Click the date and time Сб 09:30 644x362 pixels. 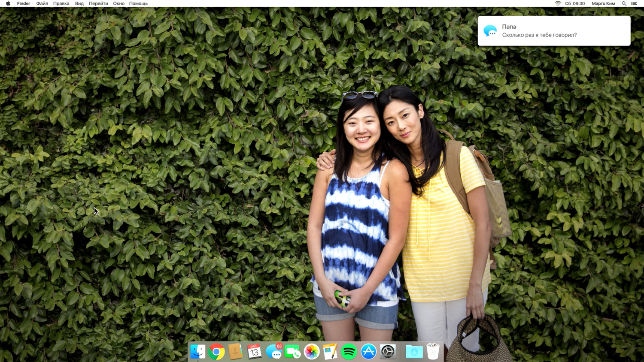point(575,3)
